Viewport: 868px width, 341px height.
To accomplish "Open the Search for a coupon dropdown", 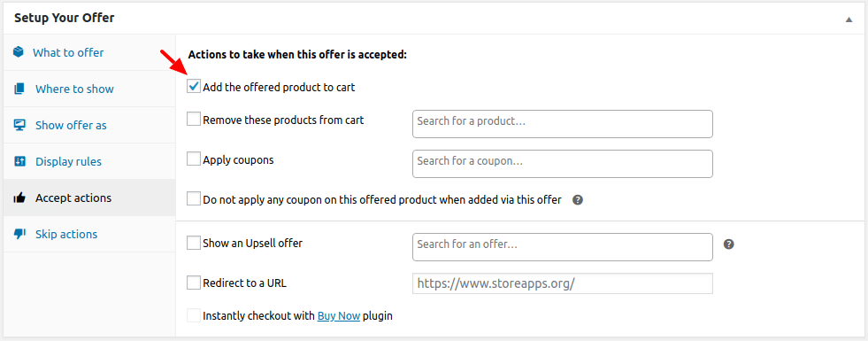I will coord(563,164).
